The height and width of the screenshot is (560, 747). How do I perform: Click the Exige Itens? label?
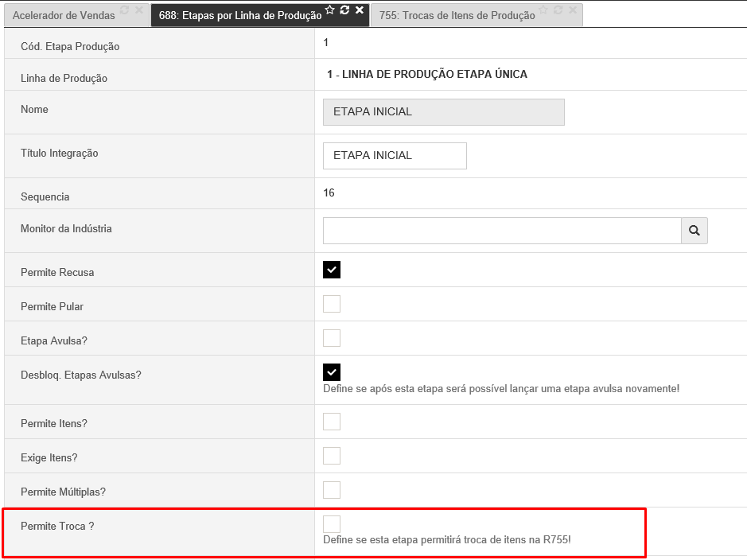[49, 458]
